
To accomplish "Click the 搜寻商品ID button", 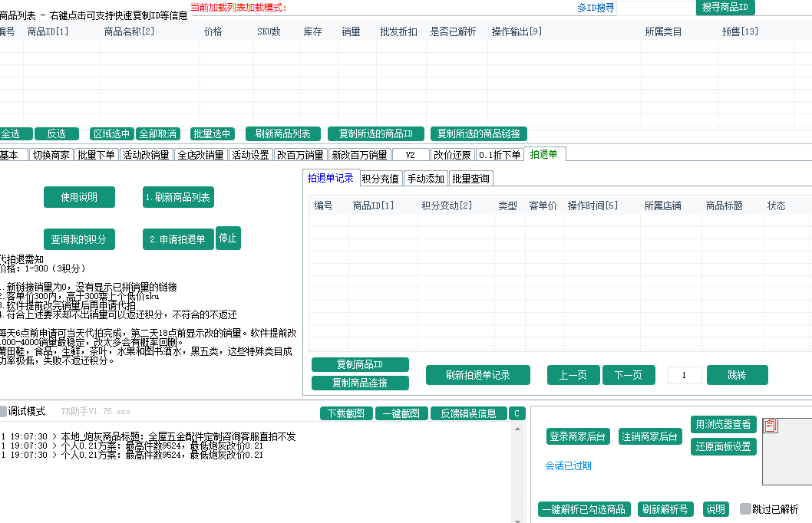I will 725,8.
